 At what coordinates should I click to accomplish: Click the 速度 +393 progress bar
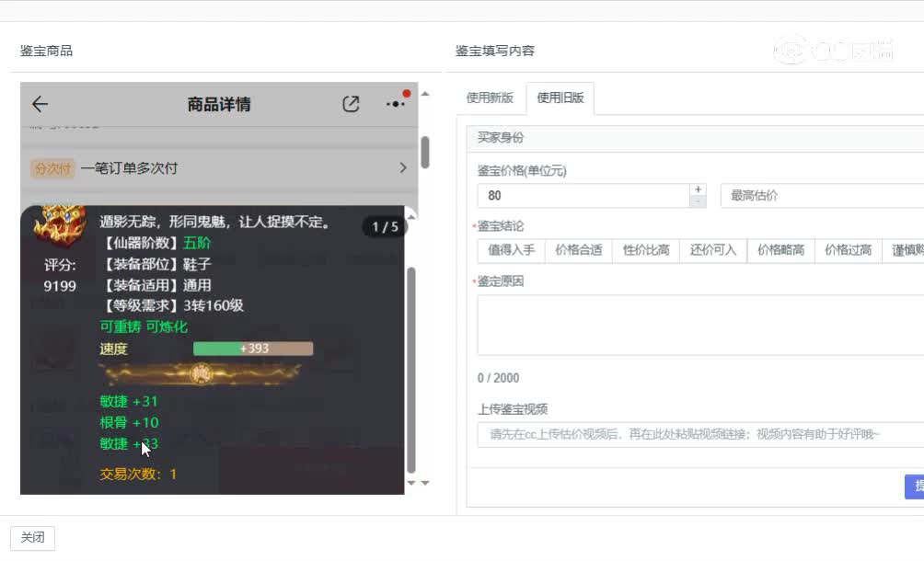(253, 349)
